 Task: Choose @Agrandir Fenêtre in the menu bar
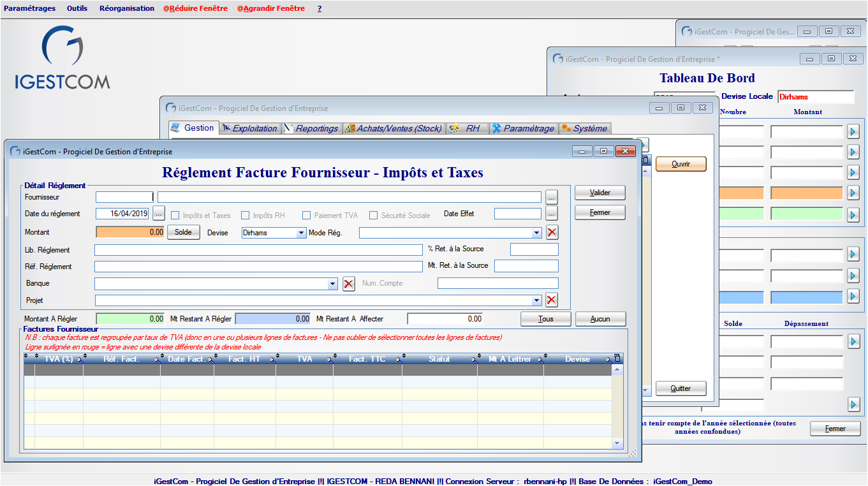click(271, 8)
